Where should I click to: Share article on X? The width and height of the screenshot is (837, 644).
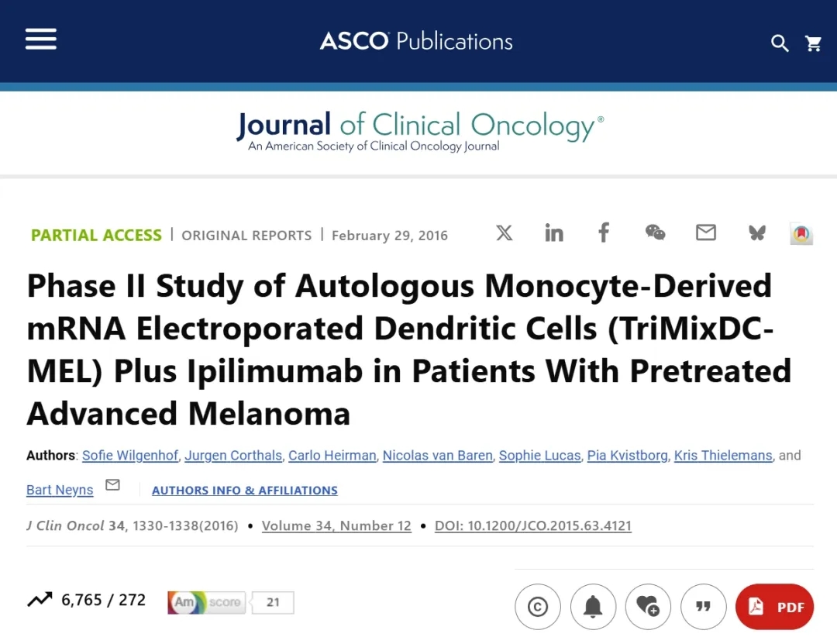505,232
